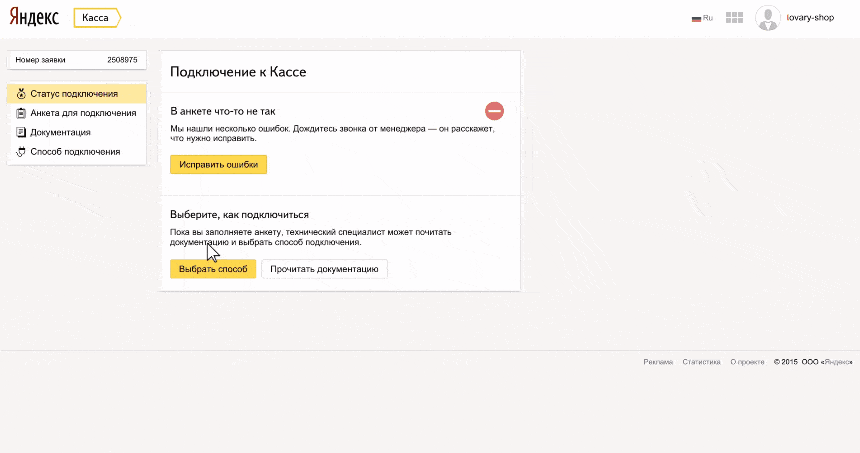Open Способ подключения sidebar item
860x453 pixels.
(77, 152)
